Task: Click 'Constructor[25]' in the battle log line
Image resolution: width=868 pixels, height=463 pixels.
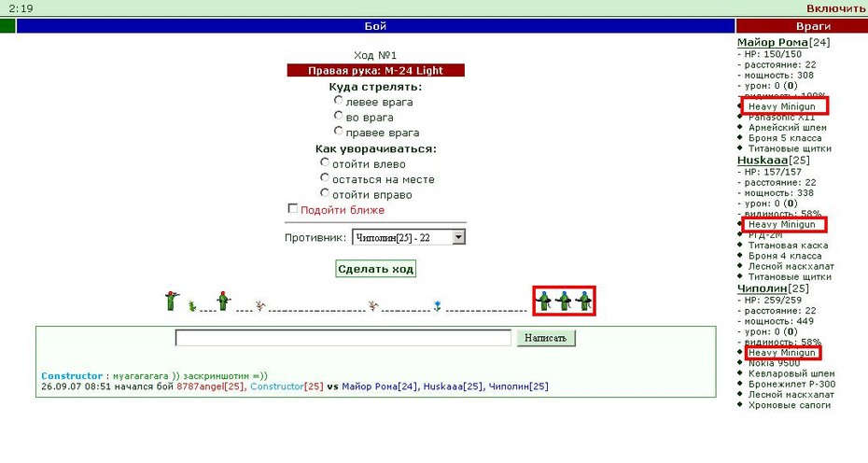Action: point(287,386)
